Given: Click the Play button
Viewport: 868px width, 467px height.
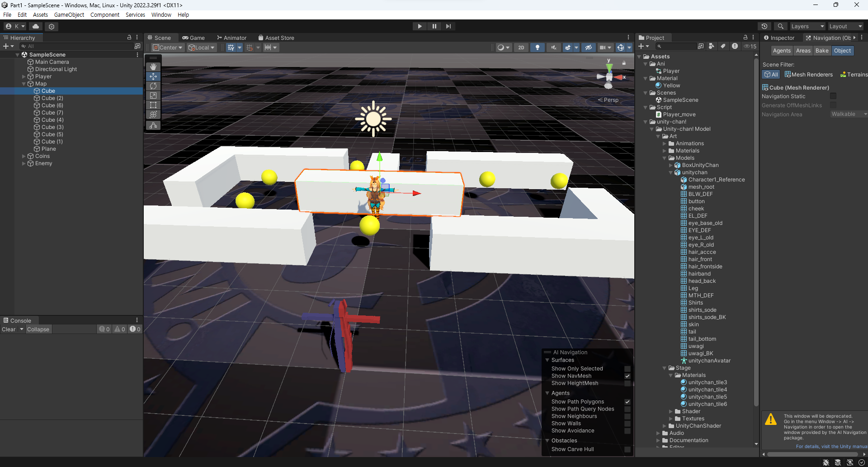Looking at the screenshot, I should pyautogui.click(x=420, y=26).
